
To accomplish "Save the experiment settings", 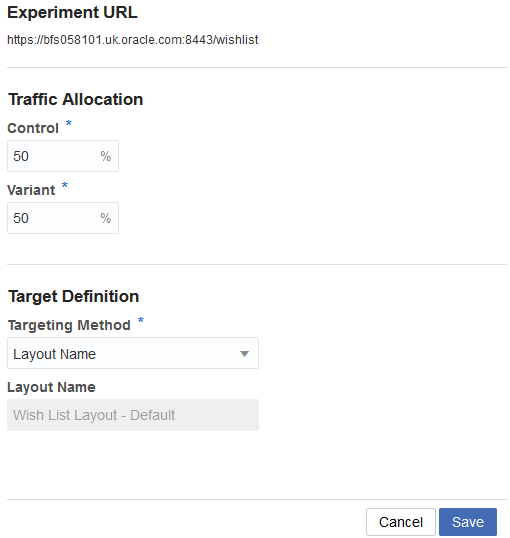I will point(468,522).
